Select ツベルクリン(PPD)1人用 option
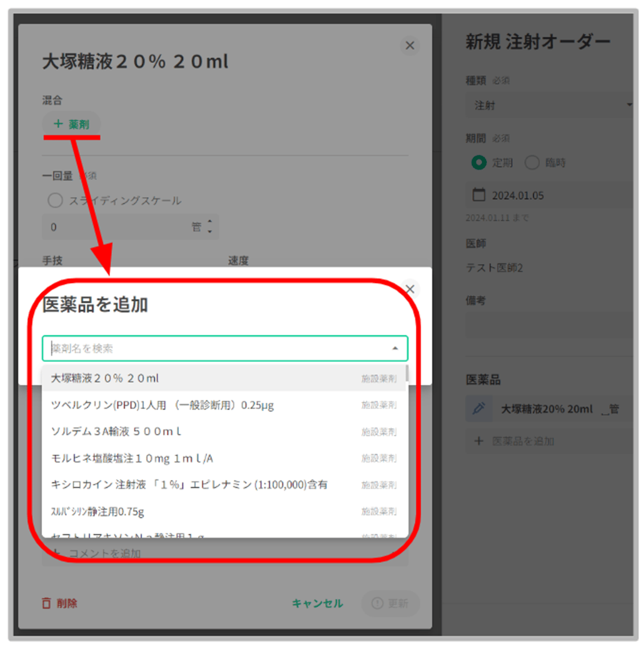Image resolution: width=644 pixels, height=648 pixels. tap(162, 405)
